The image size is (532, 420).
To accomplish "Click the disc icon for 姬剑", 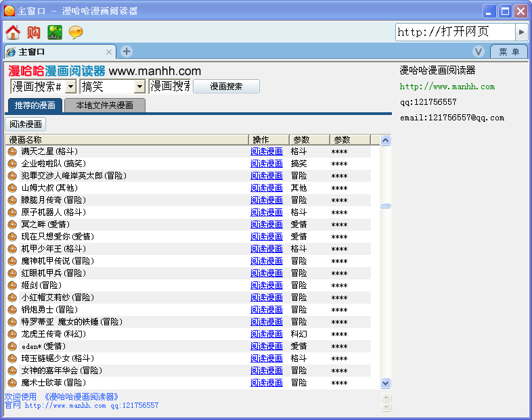I will pos(12,285).
